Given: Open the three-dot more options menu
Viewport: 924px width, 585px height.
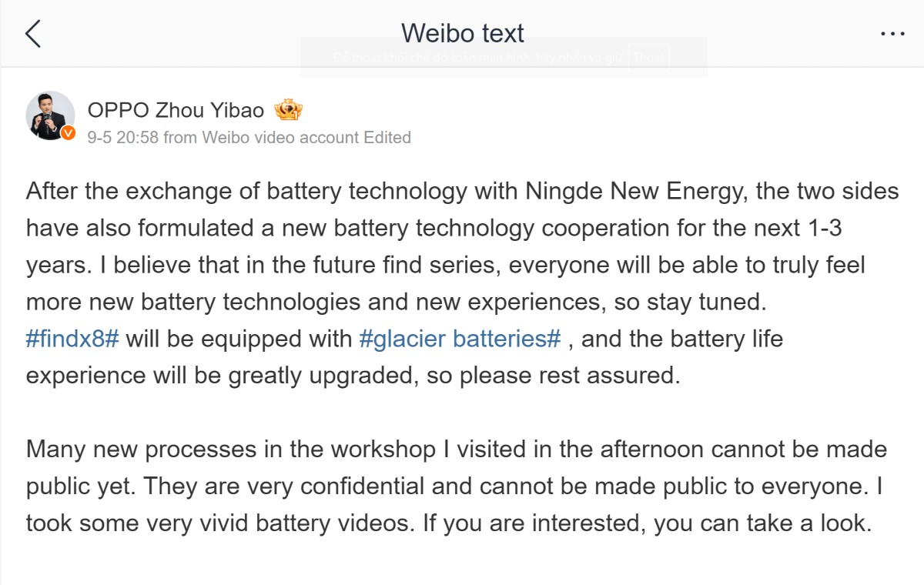Looking at the screenshot, I should [892, 34].
